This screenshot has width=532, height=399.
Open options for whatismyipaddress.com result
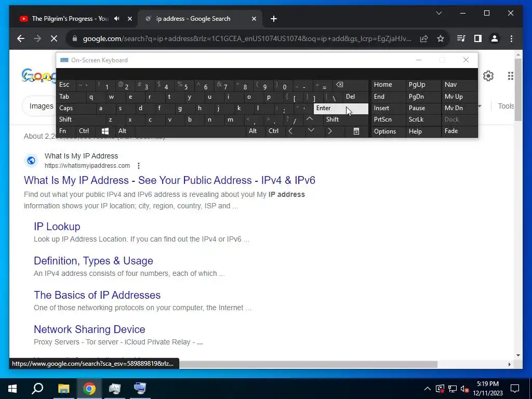coord(138,166)
